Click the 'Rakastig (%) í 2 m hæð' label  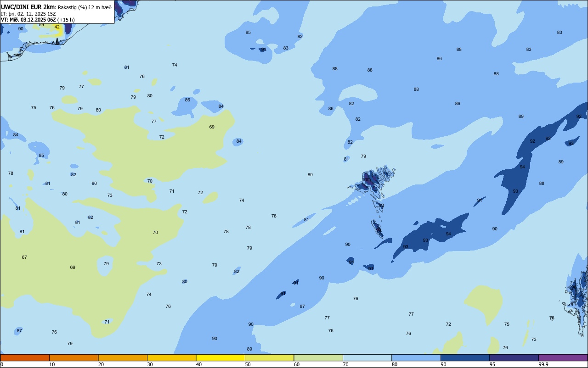pyautogui.click(x=85, y=7)
